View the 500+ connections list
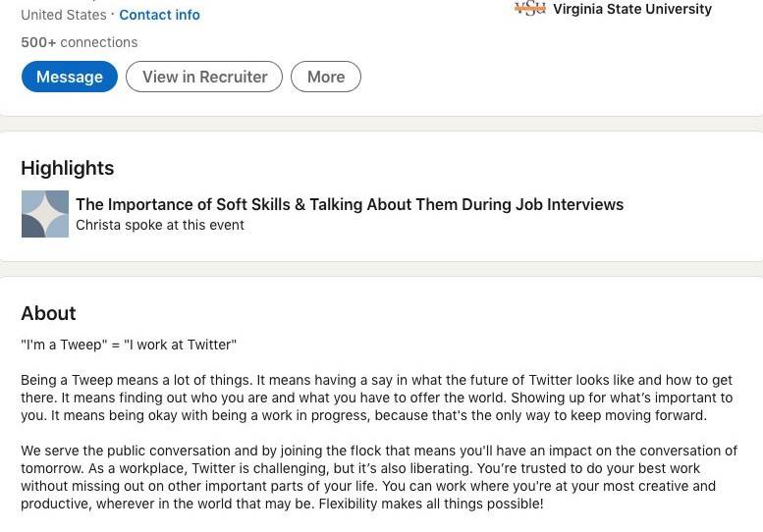 pyautogui.click(x=79, y=42)
